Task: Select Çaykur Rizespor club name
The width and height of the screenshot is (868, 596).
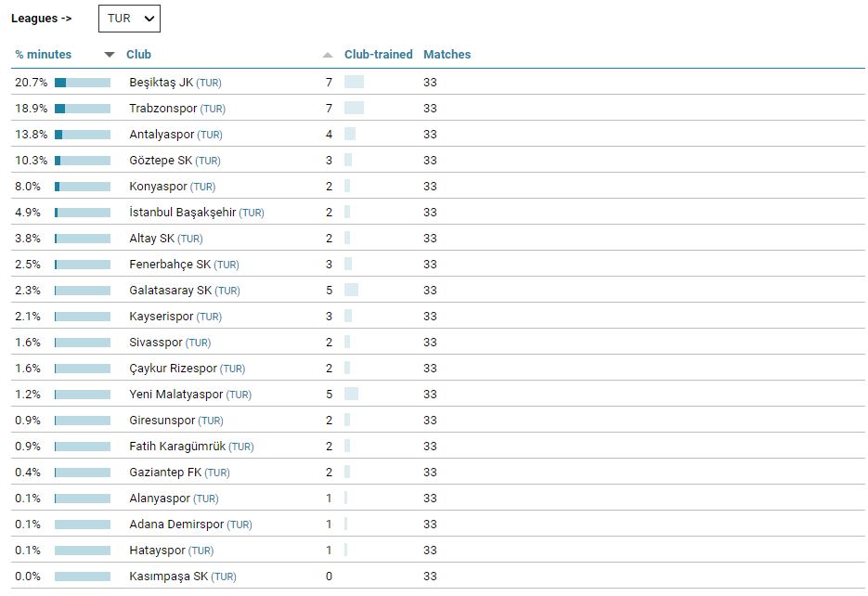Action: 174,369
